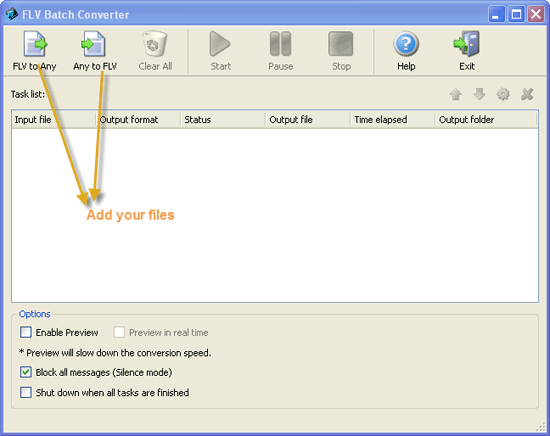Screen dimensions: 550x436
Task: Click the FLV Batch Converter title bar icon
Action: pyautogui.click(x=12, y=14)
